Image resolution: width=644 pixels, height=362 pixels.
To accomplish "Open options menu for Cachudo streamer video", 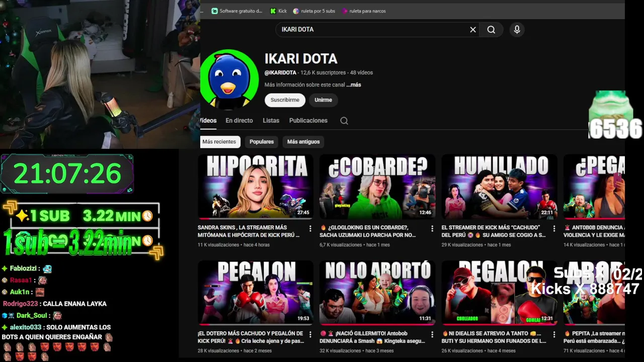I will (x=554, y=229).
